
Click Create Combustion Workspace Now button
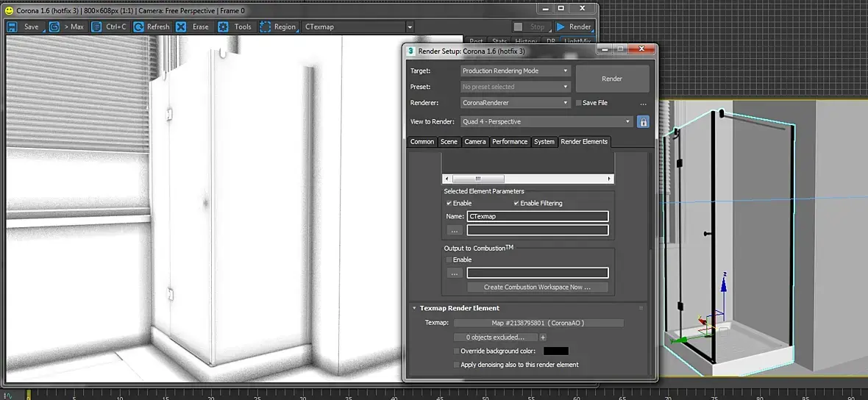538,287
